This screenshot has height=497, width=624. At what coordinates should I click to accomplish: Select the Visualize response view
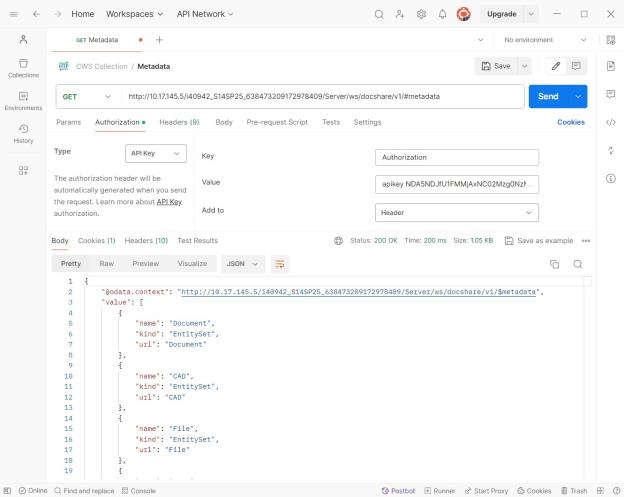192,264
